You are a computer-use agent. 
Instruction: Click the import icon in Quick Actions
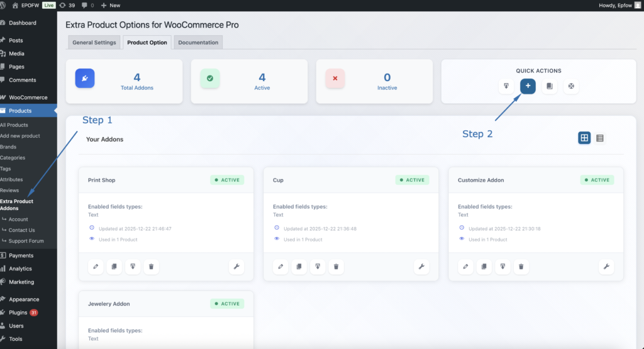(506, 86)
